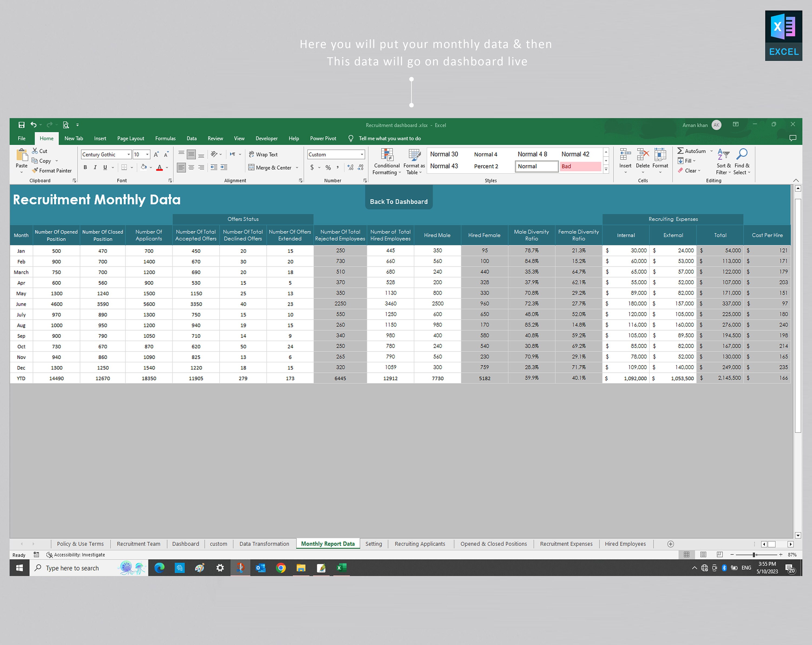Open the Dashboard sheet tab
Viewport: 812px width, 645px height.
(x=185, y=544)
